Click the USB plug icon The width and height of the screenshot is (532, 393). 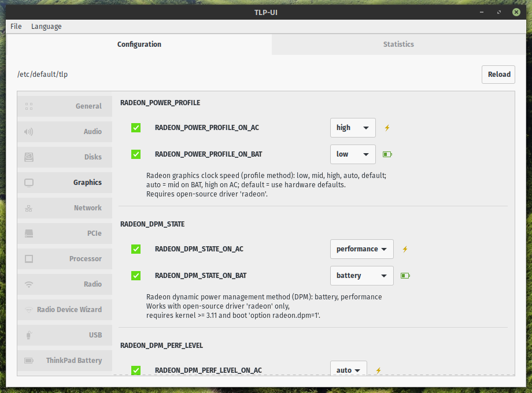click(29, 335)
